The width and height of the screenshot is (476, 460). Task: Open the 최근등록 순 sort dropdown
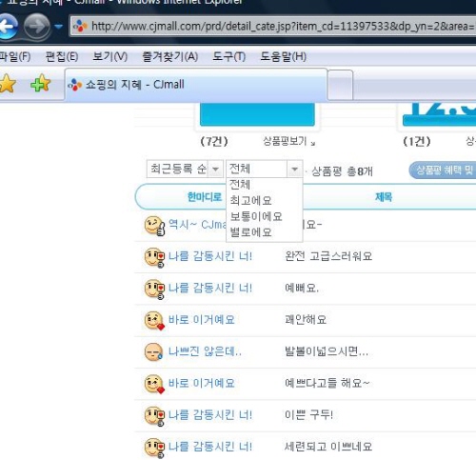coord(185,169)
